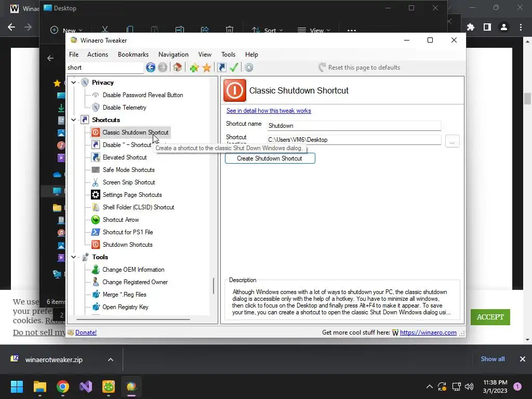Click the red Shutdown Shortcuts power icon
This screenshot has width=532, height=399.
pos(96,245)
